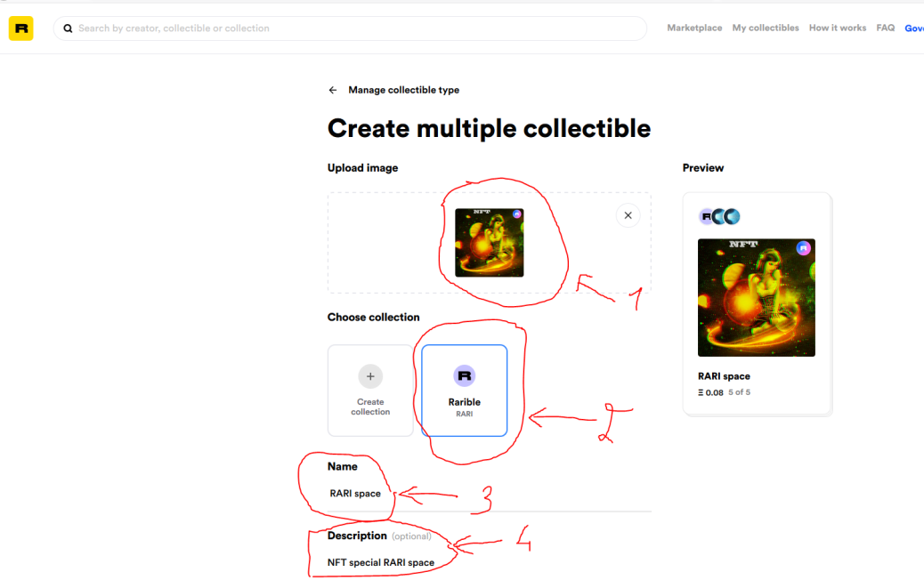The height and width of the screenshot is (580, 924).
Task: Open the Marketplace nav item
Action: point(694,28)
